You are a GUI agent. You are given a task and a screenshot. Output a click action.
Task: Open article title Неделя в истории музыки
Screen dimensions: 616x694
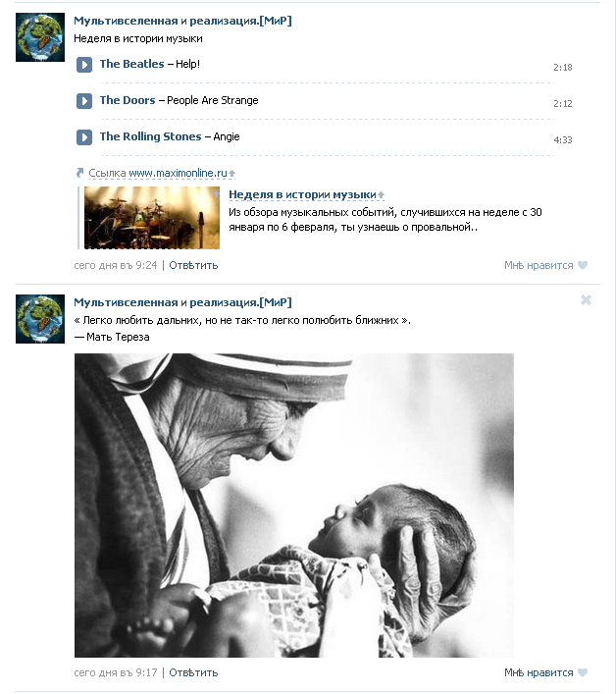click(x=302, y=194)
